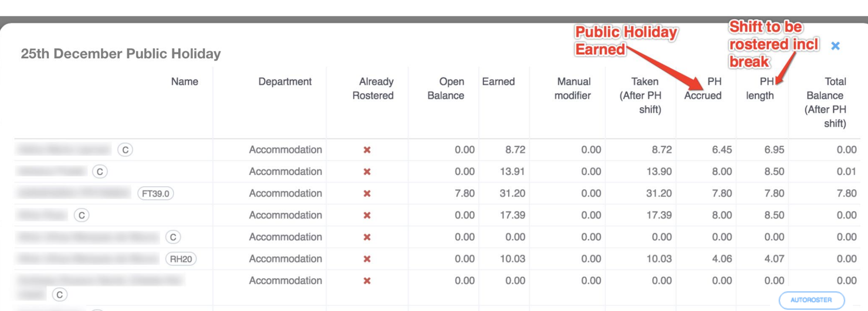Click the PH Accrued value 4.06
Image resolution: width=868 pixels, height=311 pixels.
(x=722, y=259)
